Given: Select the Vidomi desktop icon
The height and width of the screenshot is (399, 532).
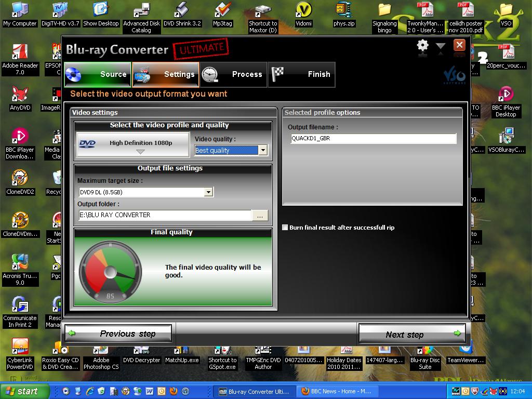Looking at the screenshot, I should click(x=303, y=15).
